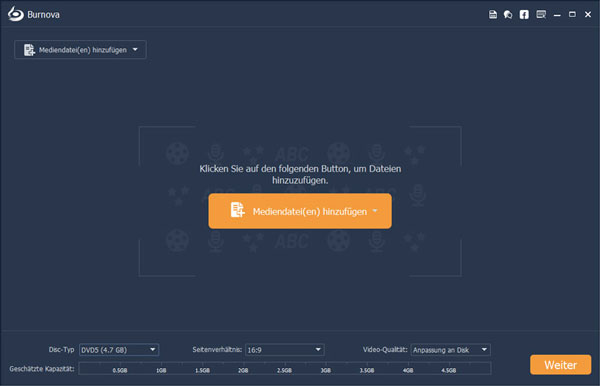Click orange Mediendatei(en) hinzufügen button text
The height and width of the screenshot is (386, 600).
pos(310,212)
